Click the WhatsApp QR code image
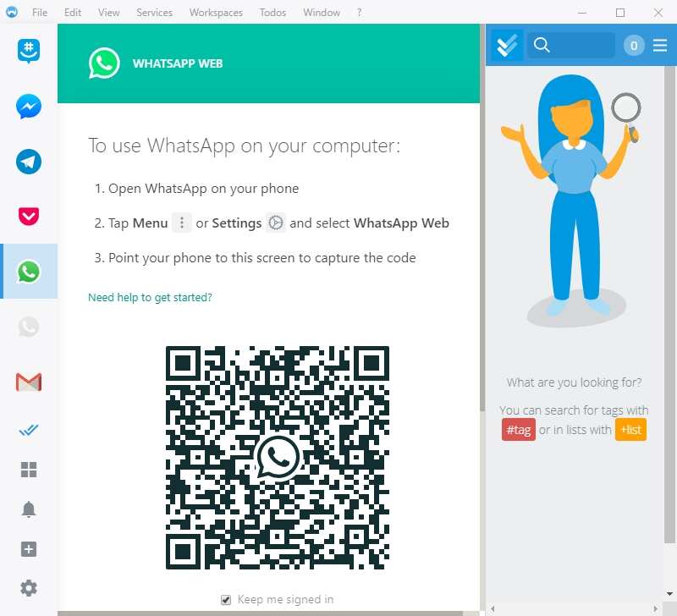Screen dimensions: 677x616 [x=278, y=458]
